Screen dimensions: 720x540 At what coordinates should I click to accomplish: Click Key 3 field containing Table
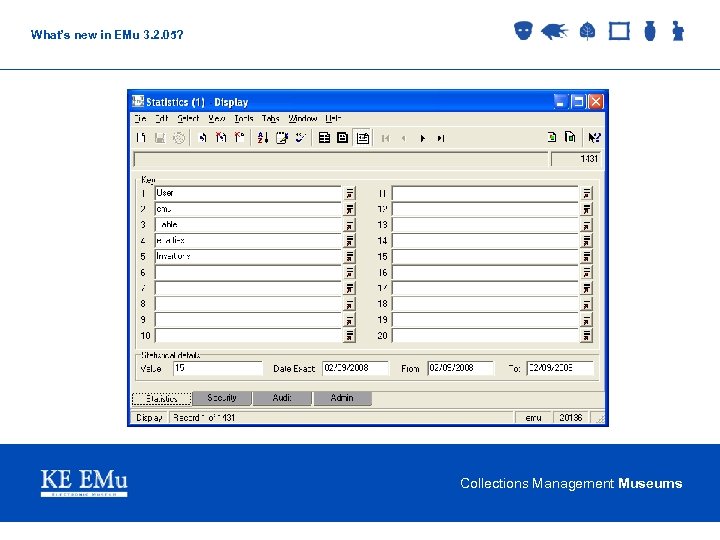coord(248,225)
